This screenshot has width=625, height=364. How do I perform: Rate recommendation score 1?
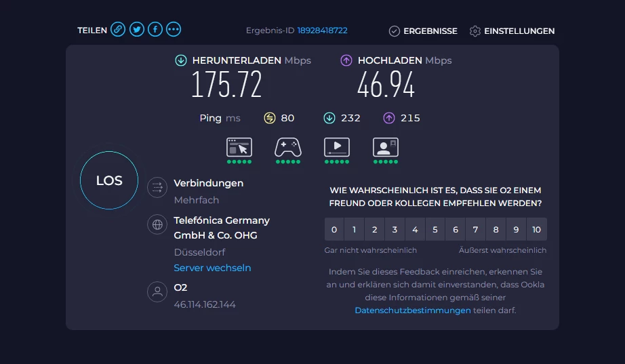[x=355, y=229]
